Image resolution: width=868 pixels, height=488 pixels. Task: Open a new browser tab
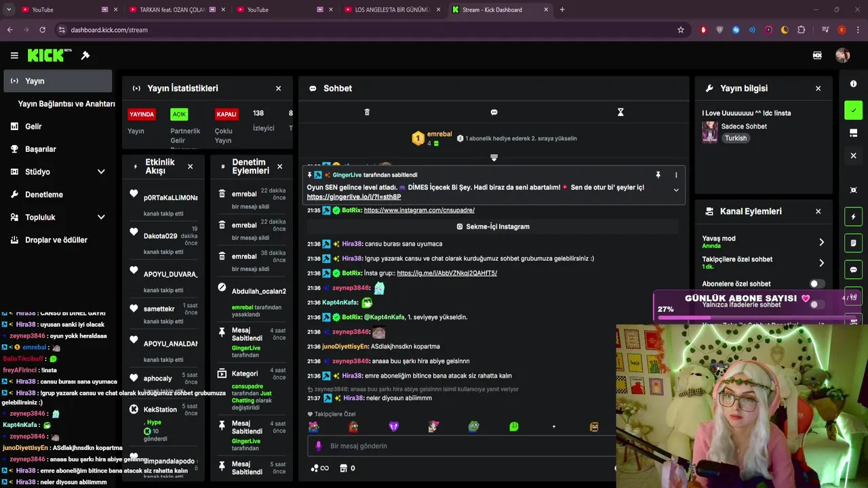(562, 9)
